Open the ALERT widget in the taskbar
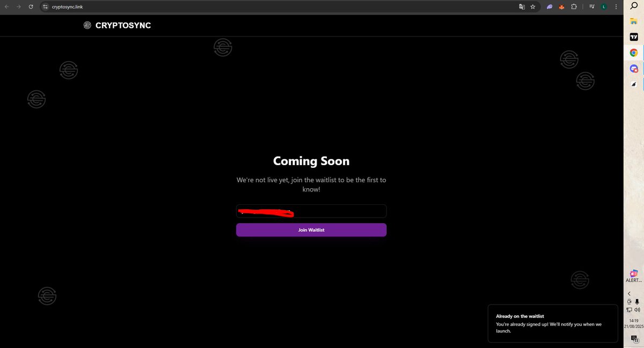This screenshot has width=644, height=348. click(634, 276)
